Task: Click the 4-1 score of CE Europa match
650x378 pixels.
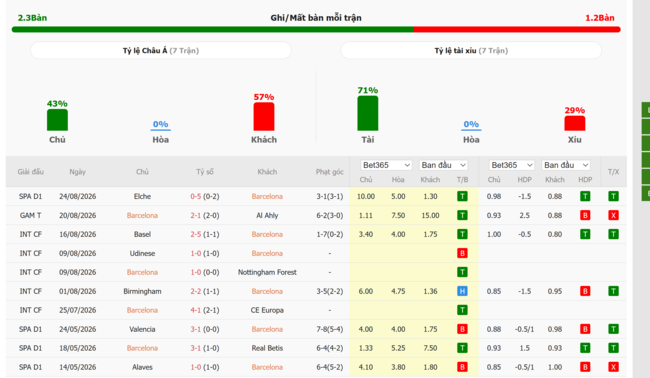Action: click(196, 310)
